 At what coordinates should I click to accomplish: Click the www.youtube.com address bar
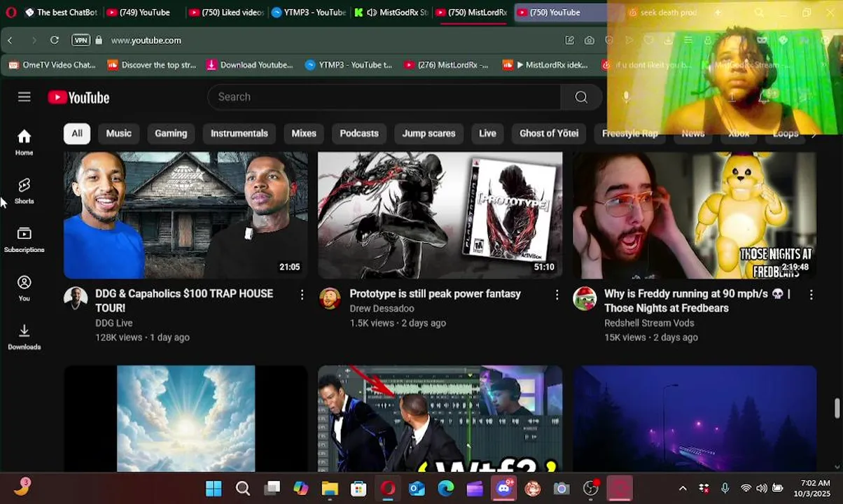click(x=146, y=41)
